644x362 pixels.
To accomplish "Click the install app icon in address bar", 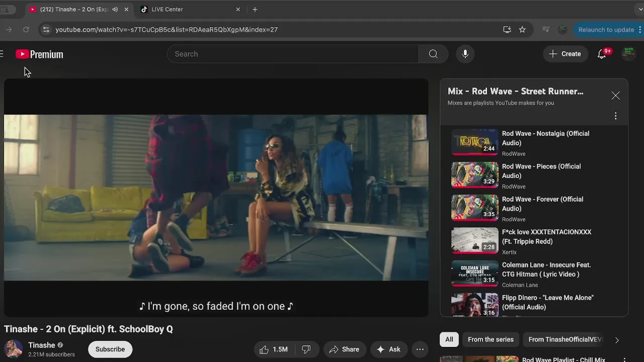I will point(507,30).
